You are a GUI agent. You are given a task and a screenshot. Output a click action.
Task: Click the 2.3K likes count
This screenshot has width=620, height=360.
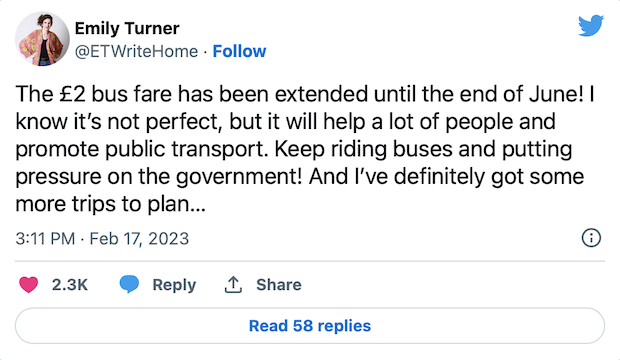click(70, 285)
